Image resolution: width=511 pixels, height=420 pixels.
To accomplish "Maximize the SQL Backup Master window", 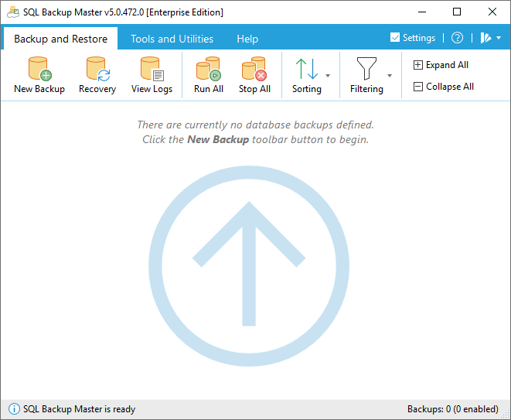I will click(x=457, y=12).
